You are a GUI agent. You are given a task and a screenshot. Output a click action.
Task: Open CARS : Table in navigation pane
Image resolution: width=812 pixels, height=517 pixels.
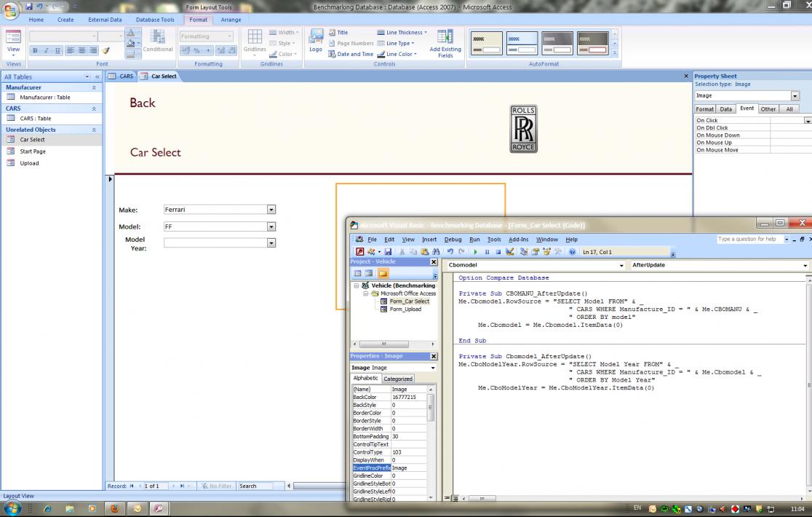[x=36, y=119]
